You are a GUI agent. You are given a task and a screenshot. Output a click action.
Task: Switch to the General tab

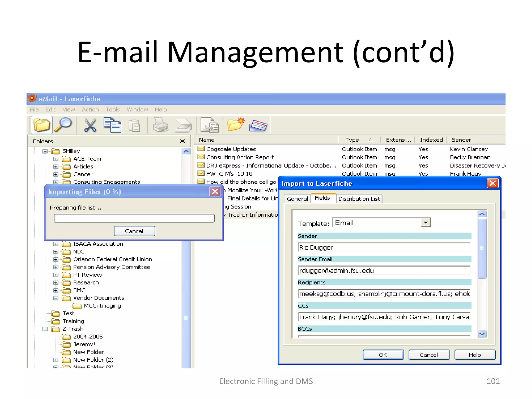pyautogui.click(x=297, y=199)
